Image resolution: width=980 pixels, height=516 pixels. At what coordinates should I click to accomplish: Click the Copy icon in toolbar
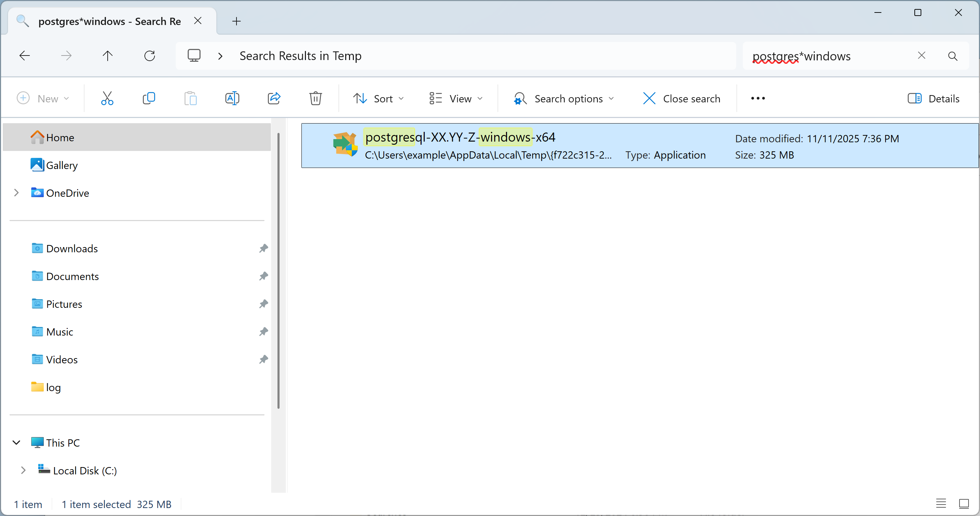[149, 99]
